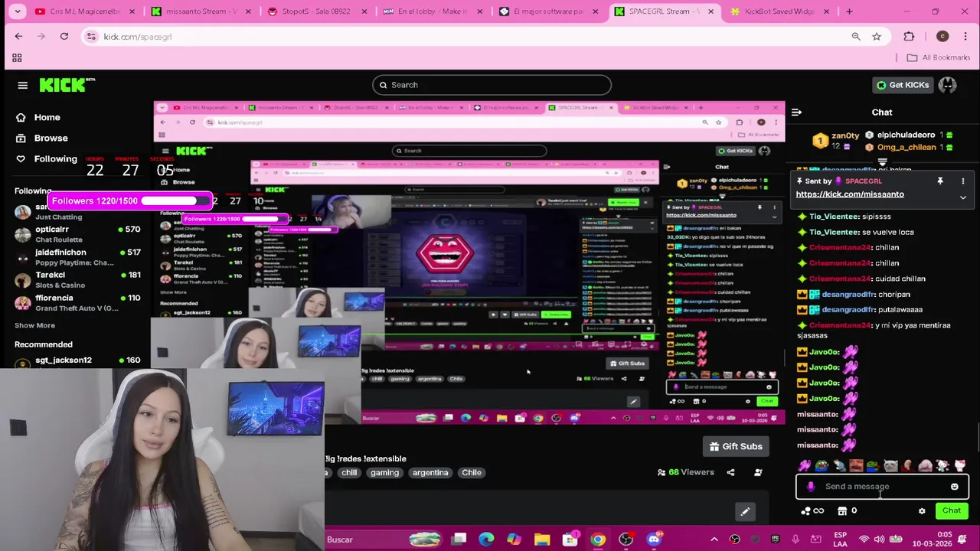Open volume control in system tray
The height and width of the screenshot is (551, 980).
[x=880, y=540]
